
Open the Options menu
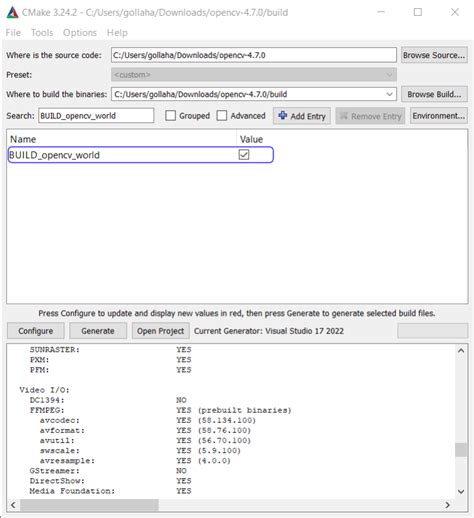pyautogui.click(x=80, y=33)
